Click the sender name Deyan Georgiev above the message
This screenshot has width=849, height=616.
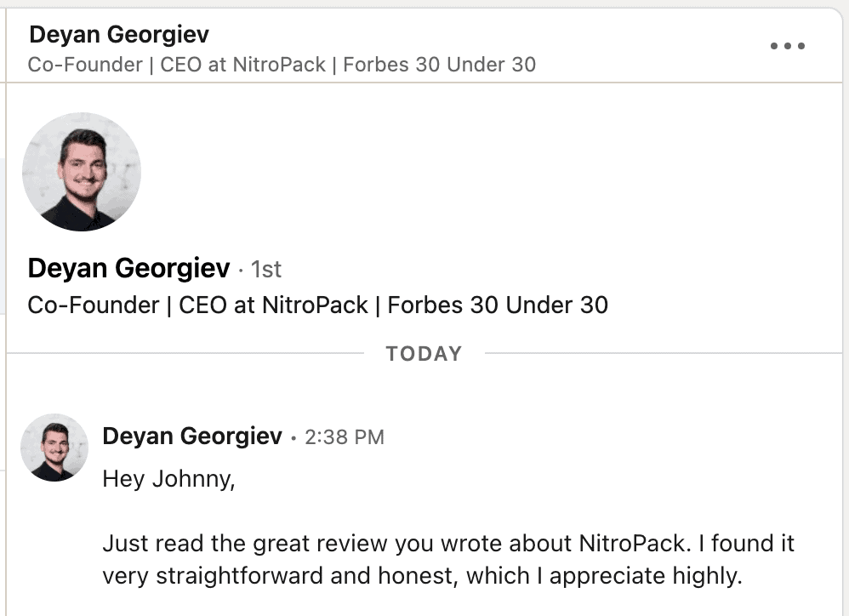pos(192,436)
